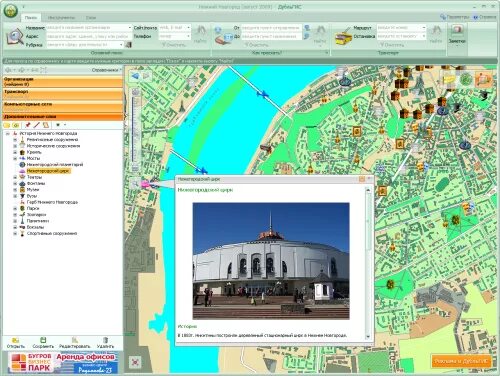Expand the Кремль tree node
This screenshot has height=376, width=500.
click(x=15, y=152)
